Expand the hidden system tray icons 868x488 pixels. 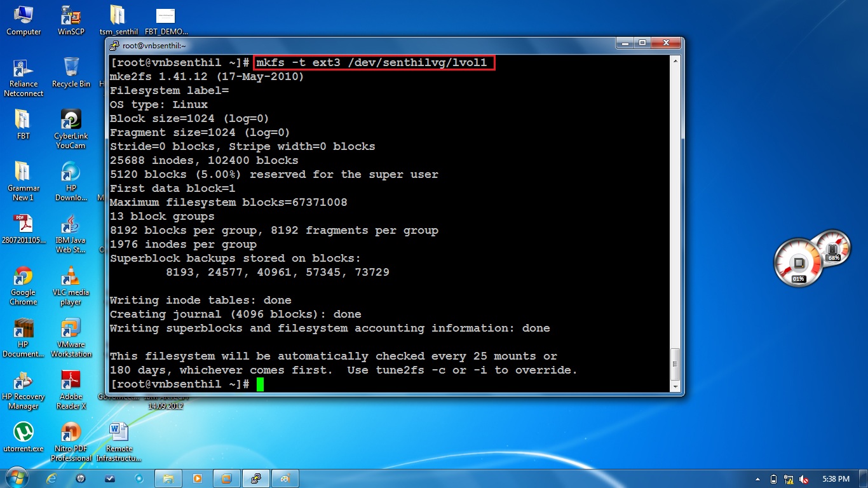pos(758,478)
